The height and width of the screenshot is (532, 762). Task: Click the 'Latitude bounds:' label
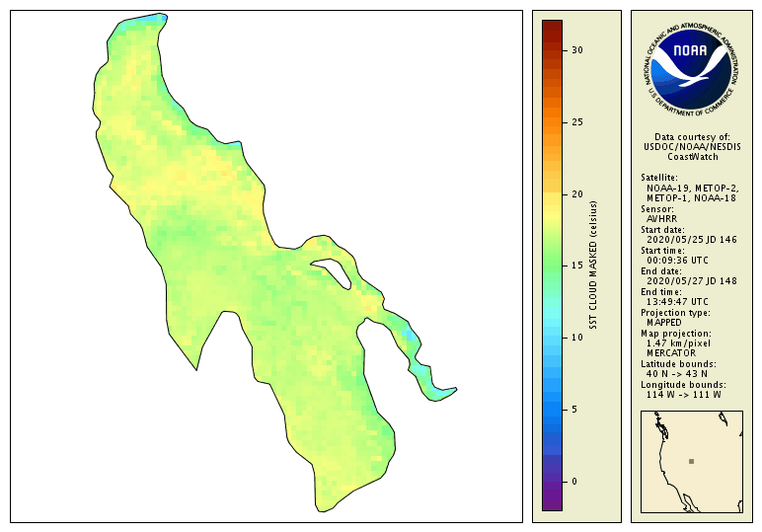[678, 364]
